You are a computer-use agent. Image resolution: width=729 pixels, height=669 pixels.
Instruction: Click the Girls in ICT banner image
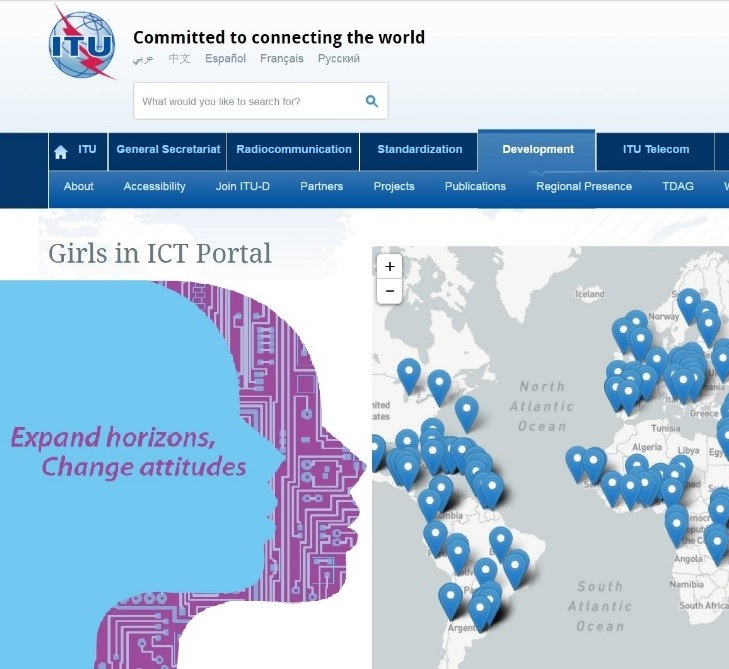tap(183, 474)
